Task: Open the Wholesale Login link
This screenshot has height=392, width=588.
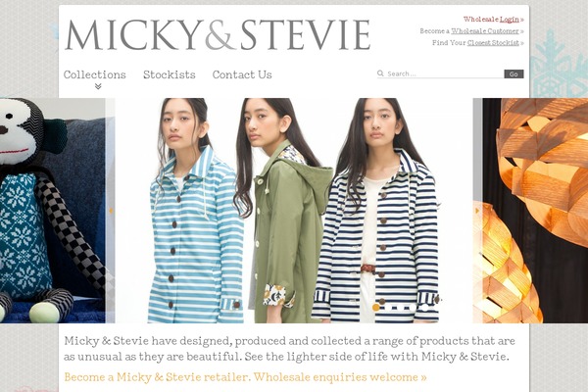Action: tap(491, 20)
